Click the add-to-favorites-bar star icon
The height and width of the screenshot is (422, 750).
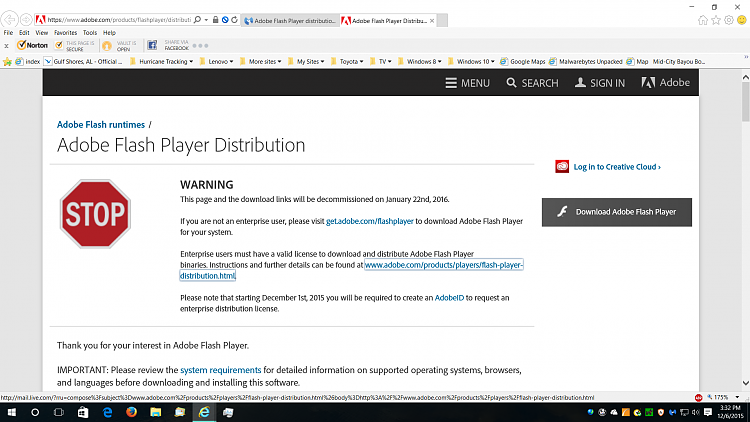[7, 61]
